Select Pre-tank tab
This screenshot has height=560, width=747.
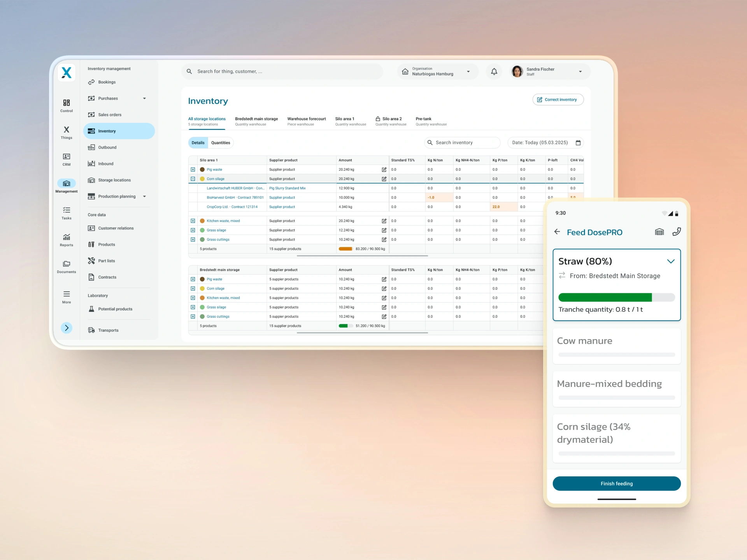(431, 121)
